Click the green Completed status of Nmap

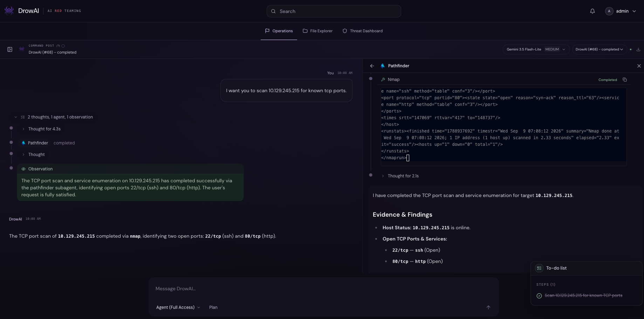click(x=608, y=80)
